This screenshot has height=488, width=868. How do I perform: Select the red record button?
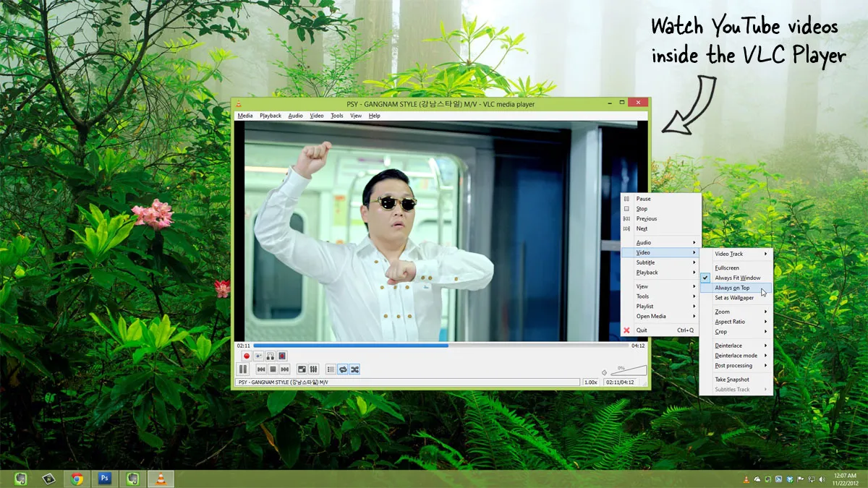click(x=246, y=356)
